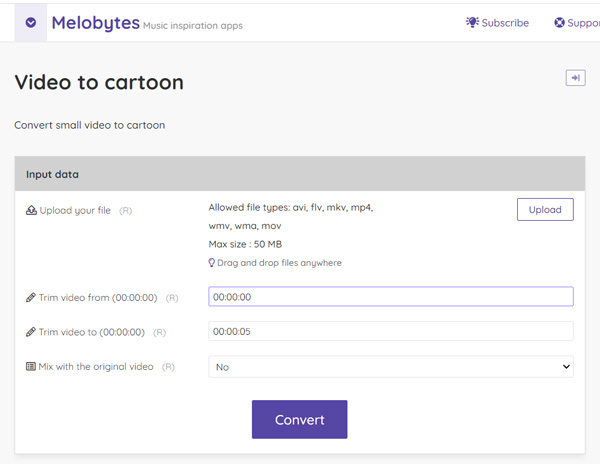Image resolution: width=600 pixels, height=464 pixels.
Task: Open the Support menu item
Action: click(x=582, y=23)
